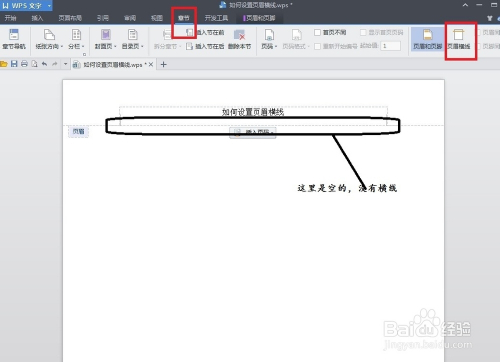Image resolution: width=500 pixels, height=362 pixels.
Task: Open the View (视图) tab
Action: pyautogui.click(x=157, y=18)
